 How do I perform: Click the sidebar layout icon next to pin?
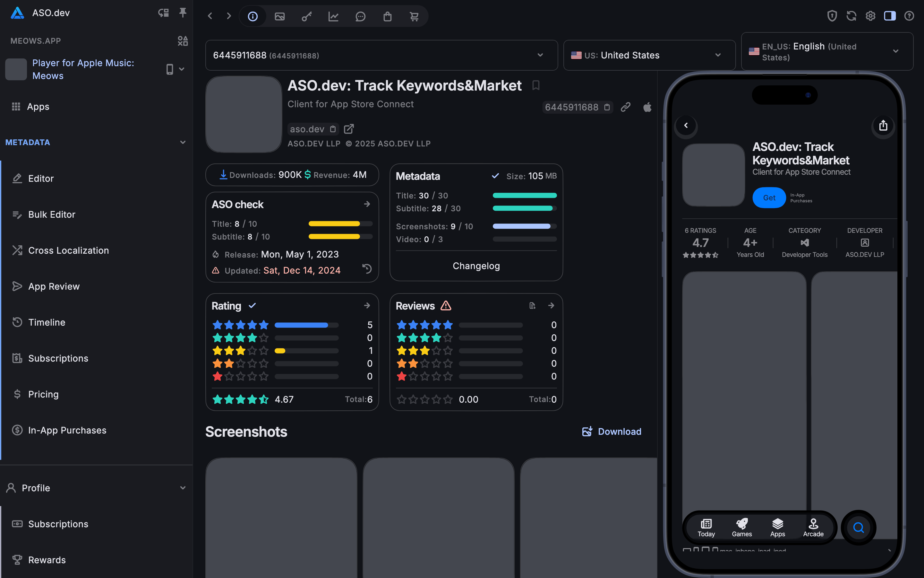pos(163,13)
